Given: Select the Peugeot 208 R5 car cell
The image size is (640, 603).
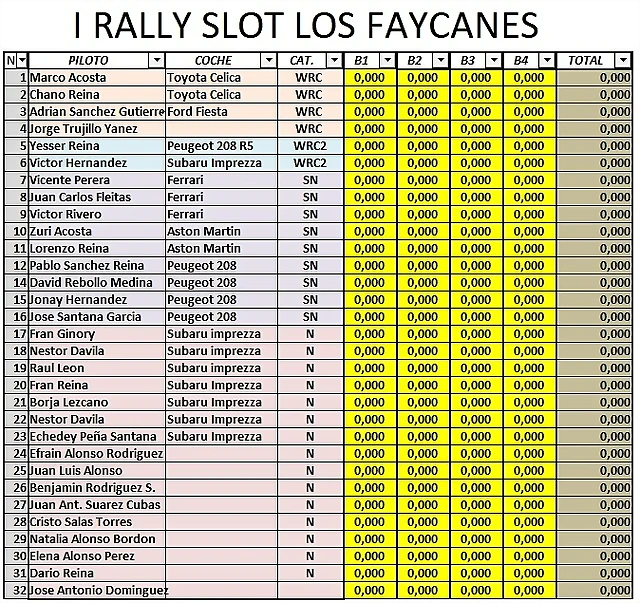Looking at the screenshot, I should tap(221, 146).
